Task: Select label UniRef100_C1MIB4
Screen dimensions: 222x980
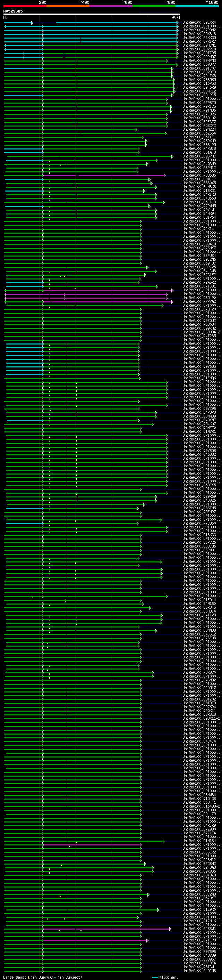Action: click(199, 841)
